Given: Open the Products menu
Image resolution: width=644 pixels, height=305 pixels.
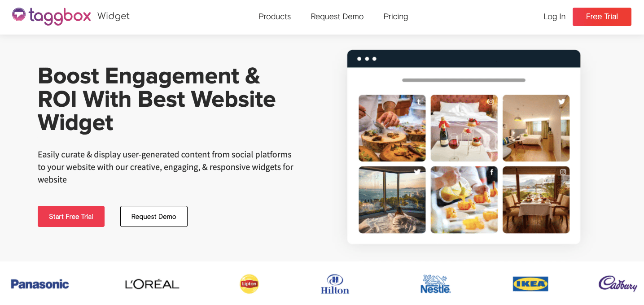Looking at the screenshot, I should pos(275,17).
